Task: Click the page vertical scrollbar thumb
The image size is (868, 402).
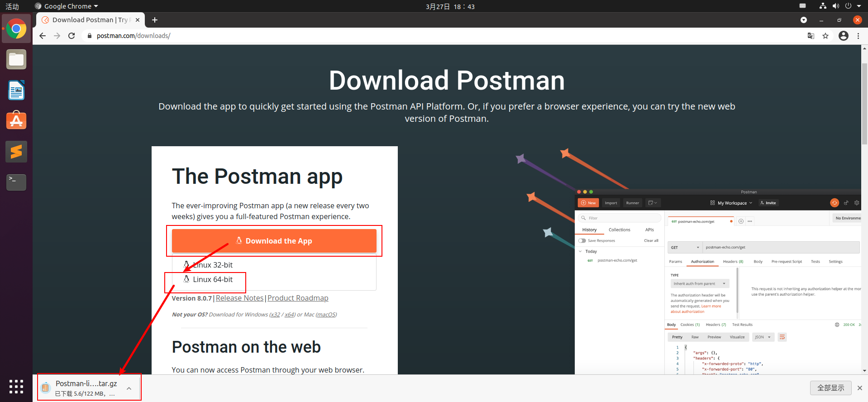Action: (864, 104)
